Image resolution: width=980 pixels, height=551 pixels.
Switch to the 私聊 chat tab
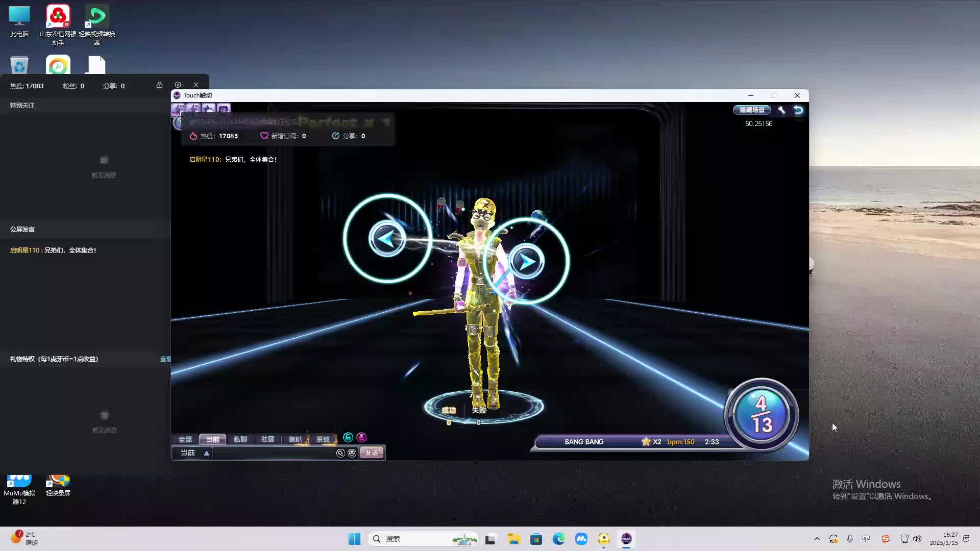click(240, 439)
